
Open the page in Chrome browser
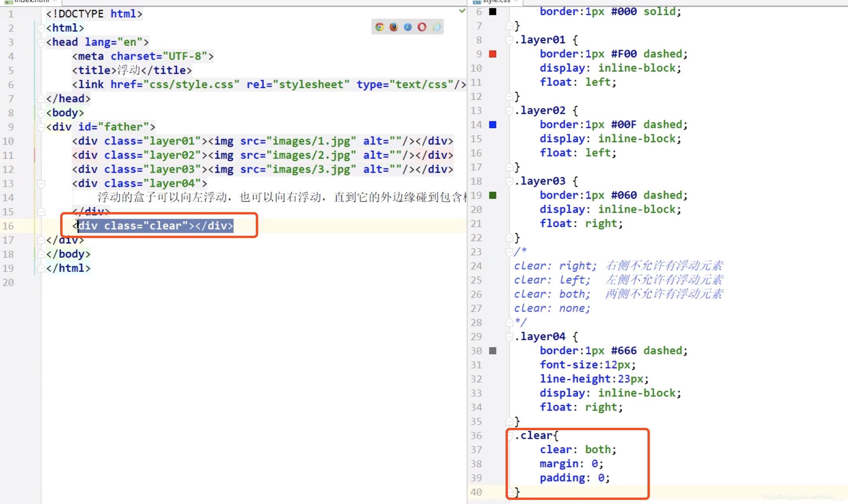click(379, 27)
